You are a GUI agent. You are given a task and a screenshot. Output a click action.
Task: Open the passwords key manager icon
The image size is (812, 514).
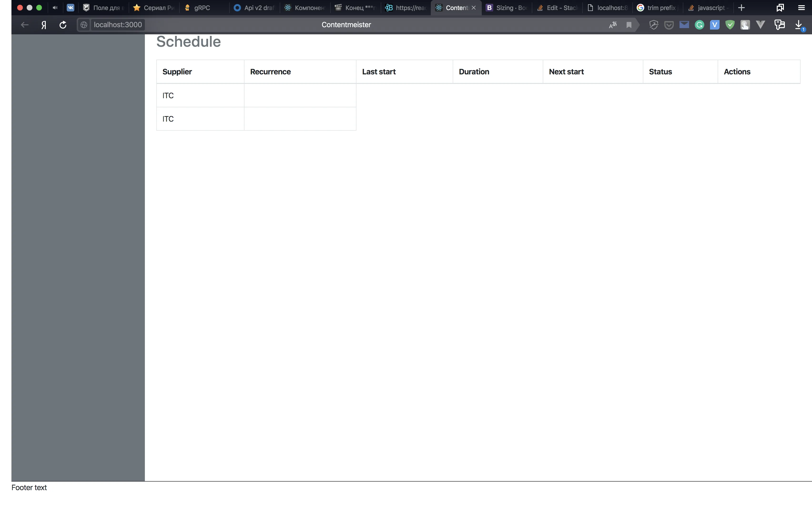779,25
